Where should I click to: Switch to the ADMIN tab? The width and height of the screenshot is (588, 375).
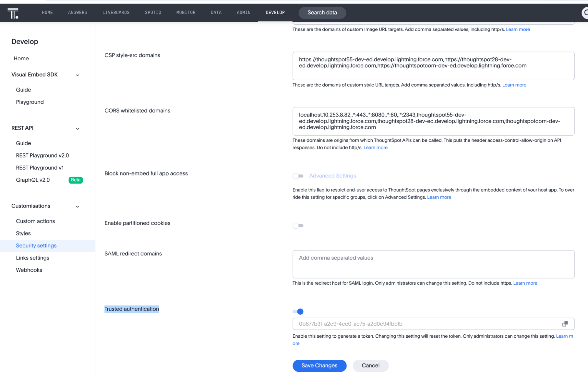coord(243,13)
